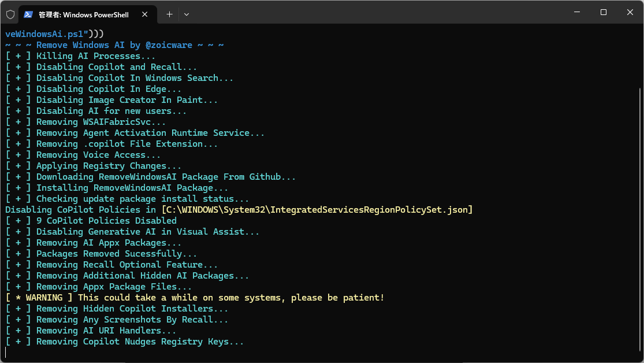
Task: Select the 管理者: Windows PowerShell tab
Action: click(83, 14)
